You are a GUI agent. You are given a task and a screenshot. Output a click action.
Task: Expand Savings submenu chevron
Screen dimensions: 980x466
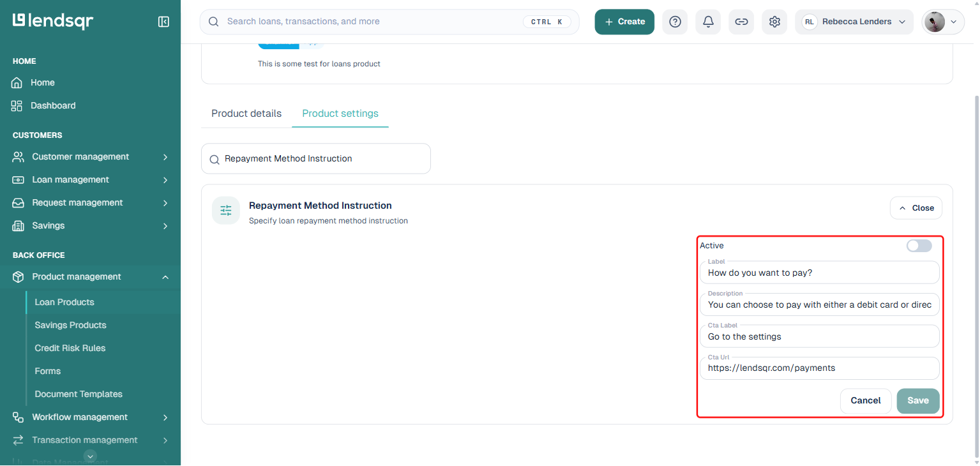click(x=165, y=226)
